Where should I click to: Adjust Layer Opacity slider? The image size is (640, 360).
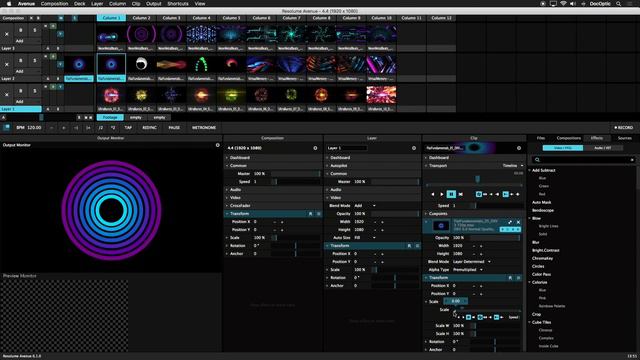pos(395,214)
